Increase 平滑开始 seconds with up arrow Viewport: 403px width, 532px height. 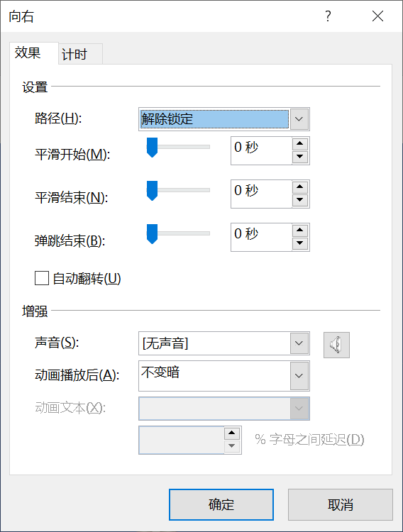[x=300, y=144]
